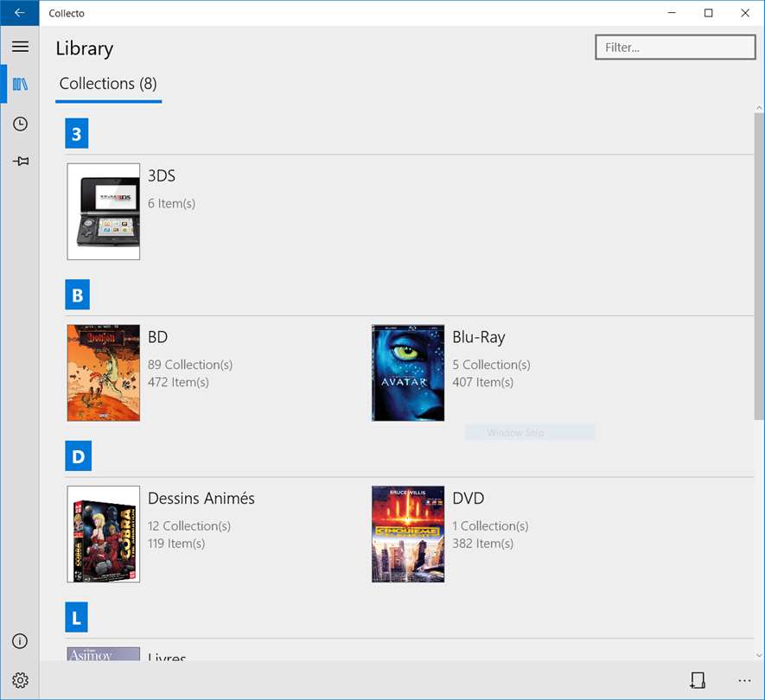The image size is (765, 700).
Task: Click the '5 Collection(s)' text under Blu-Ray
Action: [x=491, y=365]
